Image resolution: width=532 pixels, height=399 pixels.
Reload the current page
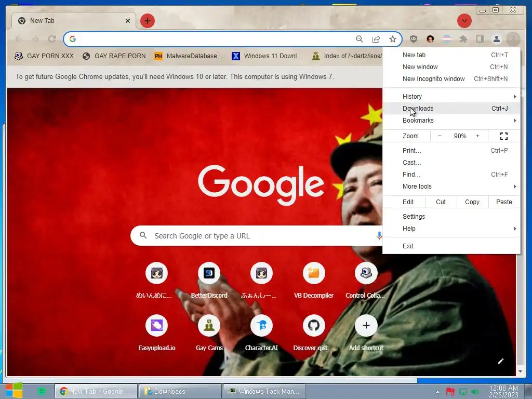[x=52, y=39]
